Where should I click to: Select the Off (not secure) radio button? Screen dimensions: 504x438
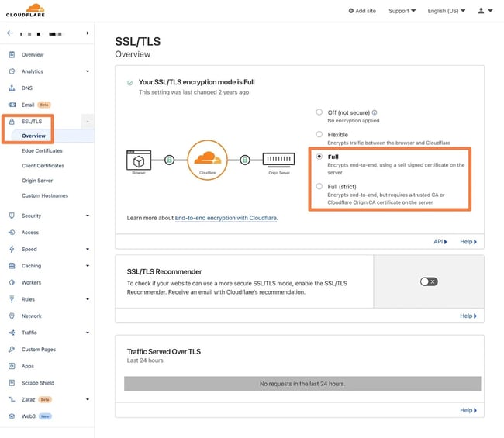point(319,112)
